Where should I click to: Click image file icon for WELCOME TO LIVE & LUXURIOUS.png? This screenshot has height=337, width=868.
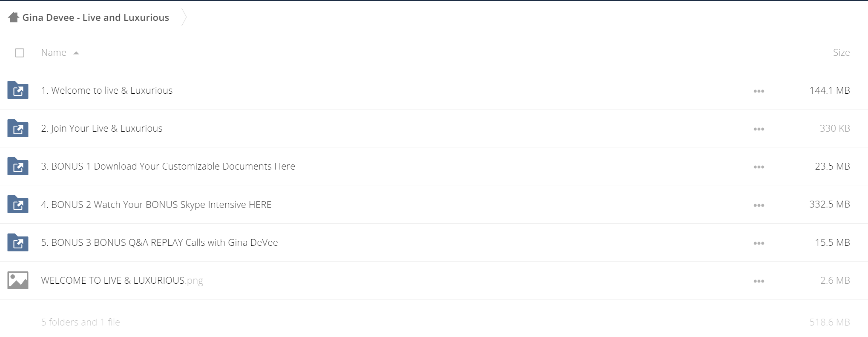pyautogui.click(x=18, y=280)
